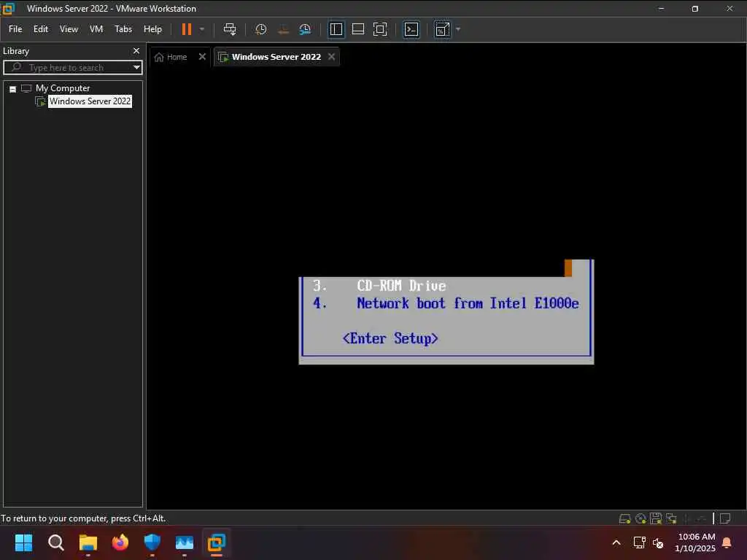Viewport: 747px width, 560px height.
Task: Open the Help menu
Action: (152, 29)
